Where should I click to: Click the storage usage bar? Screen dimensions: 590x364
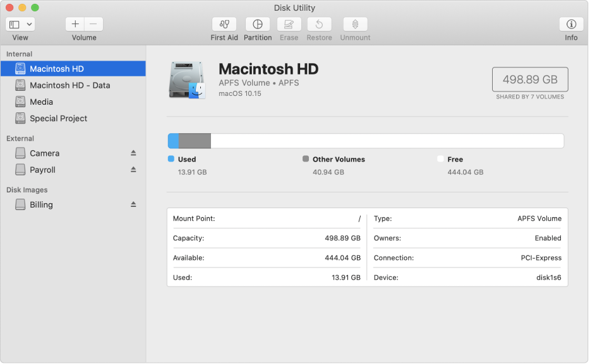coord(365,141)
